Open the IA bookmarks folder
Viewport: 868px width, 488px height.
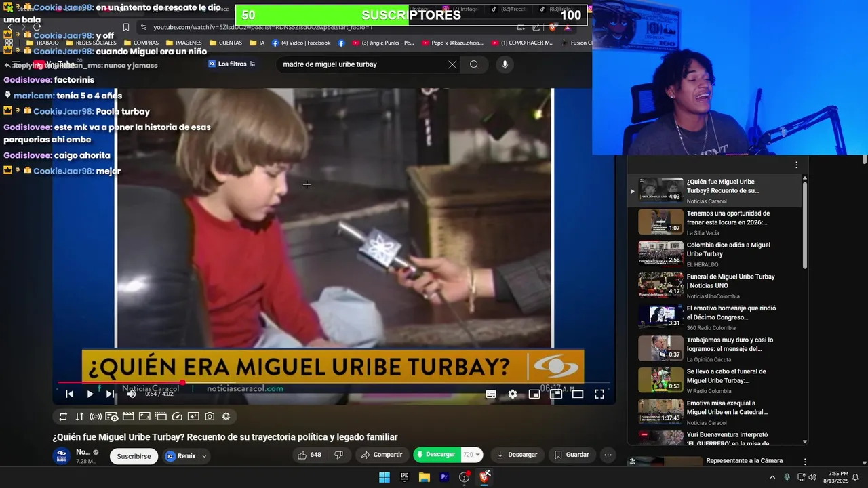(257, 43)
